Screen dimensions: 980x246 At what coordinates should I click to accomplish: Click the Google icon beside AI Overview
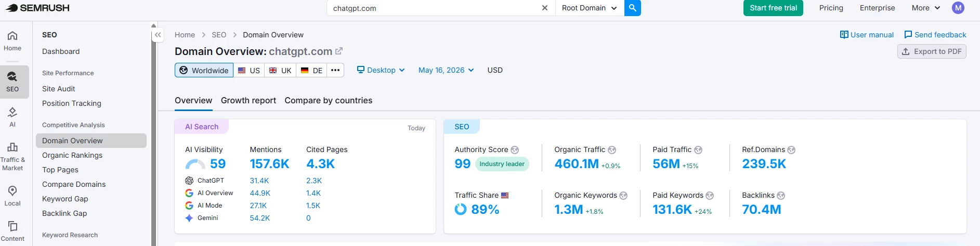[189, 193]
